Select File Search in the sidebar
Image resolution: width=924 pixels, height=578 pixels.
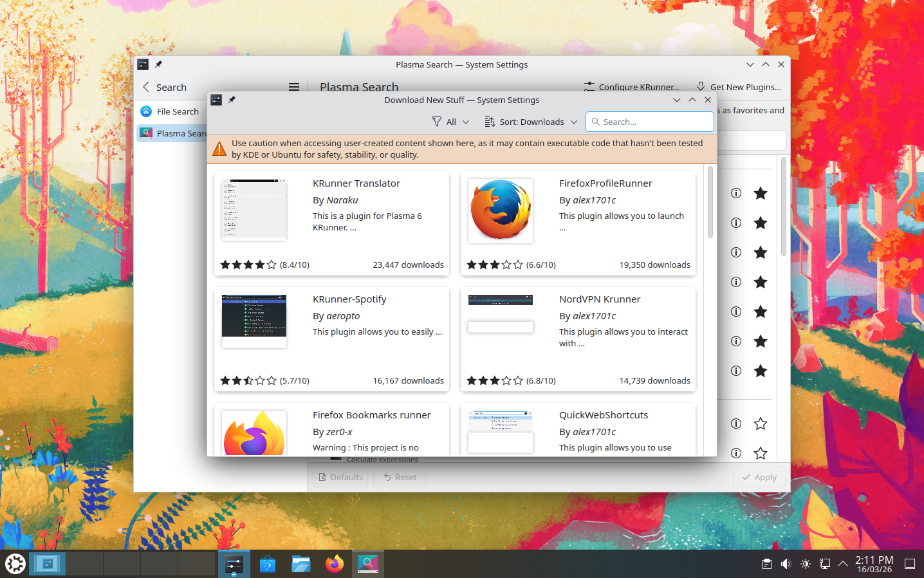170,111
